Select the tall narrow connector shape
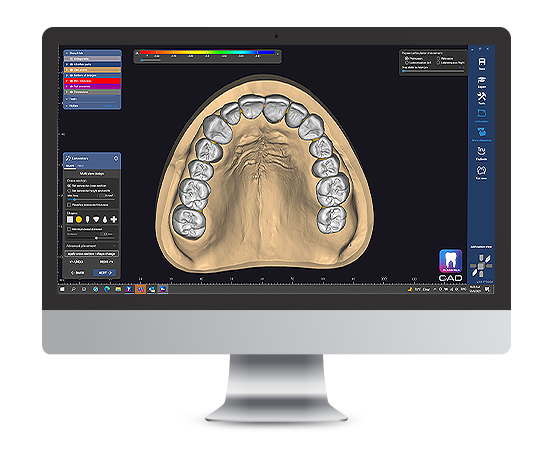The width and height of the screenshot is (550, 450). (x=87, y=220)
